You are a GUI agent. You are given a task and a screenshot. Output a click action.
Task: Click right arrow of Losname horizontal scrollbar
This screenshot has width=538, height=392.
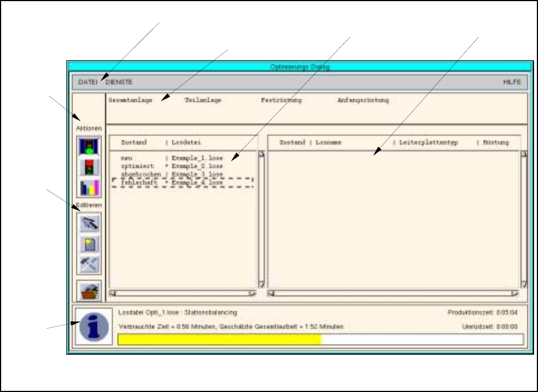tap(515, 293)
